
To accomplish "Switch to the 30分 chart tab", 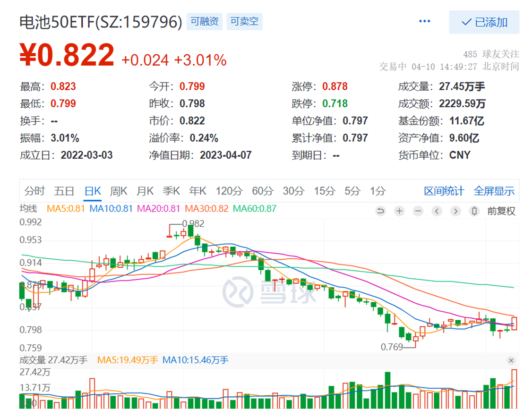I will [293, 191].
